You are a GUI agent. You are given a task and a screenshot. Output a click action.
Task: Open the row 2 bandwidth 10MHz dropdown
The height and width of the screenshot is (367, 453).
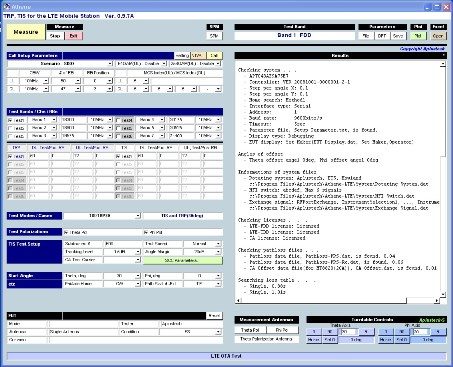point(46,89)
